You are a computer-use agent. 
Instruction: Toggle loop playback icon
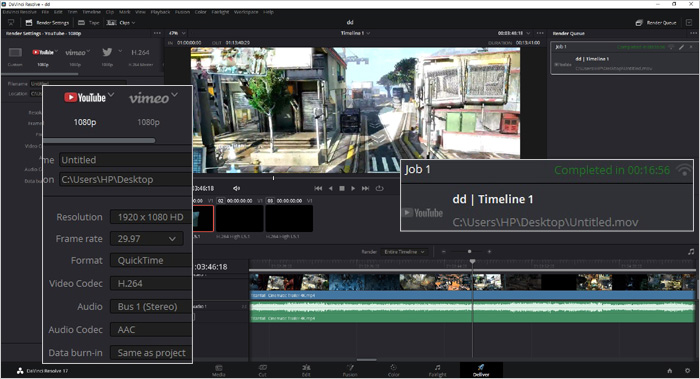pos(379,188)
